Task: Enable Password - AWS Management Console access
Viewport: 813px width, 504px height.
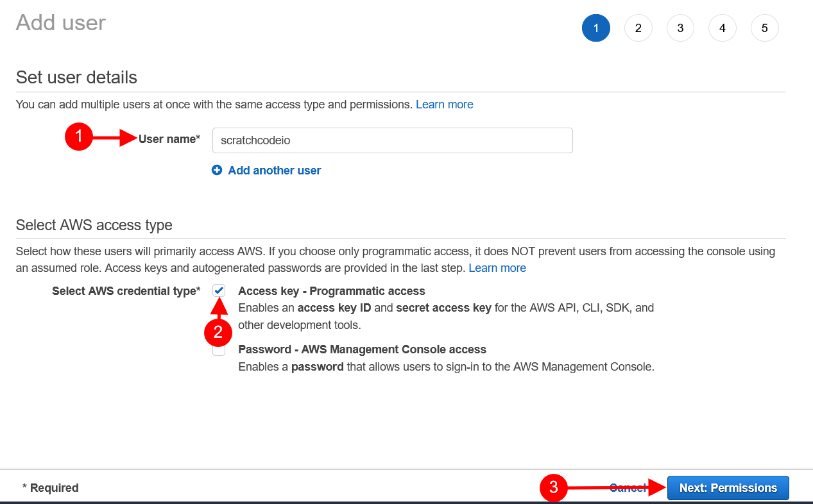Action: (219, 349)
